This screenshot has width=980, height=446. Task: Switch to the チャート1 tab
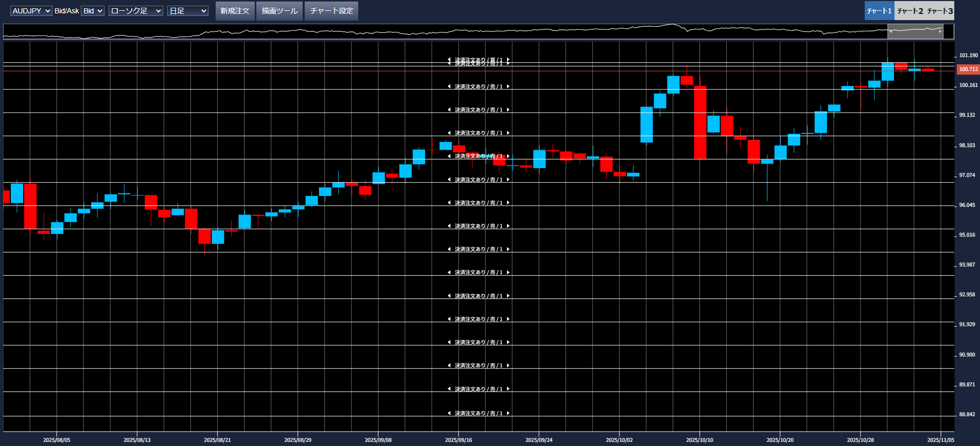(x=879, y=11)
